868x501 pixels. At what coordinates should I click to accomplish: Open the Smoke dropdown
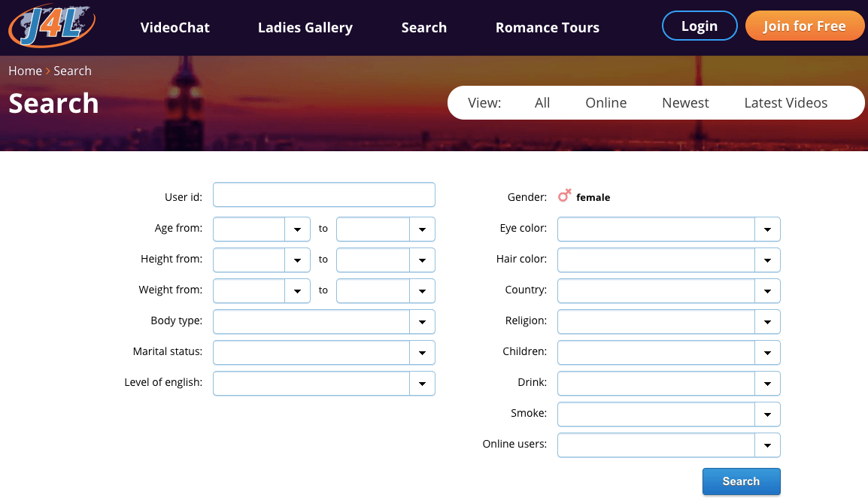click(x=669, y=414)
